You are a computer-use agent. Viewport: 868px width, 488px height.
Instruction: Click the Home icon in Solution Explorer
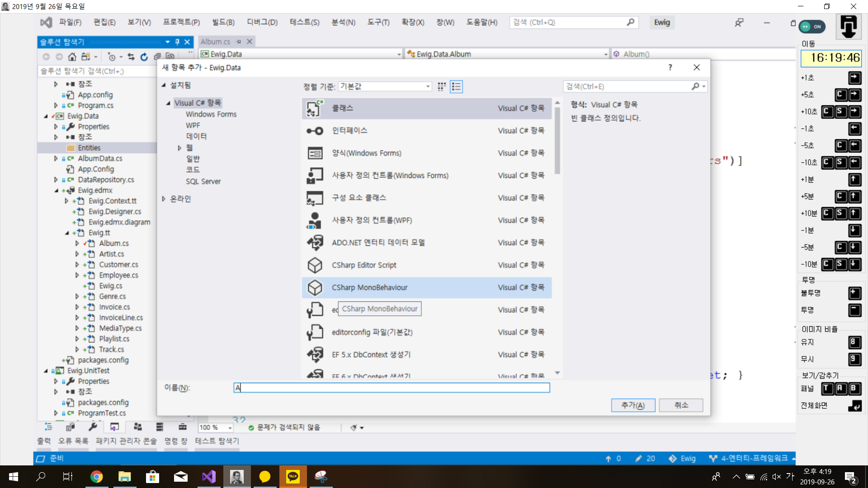click(72, 57)
